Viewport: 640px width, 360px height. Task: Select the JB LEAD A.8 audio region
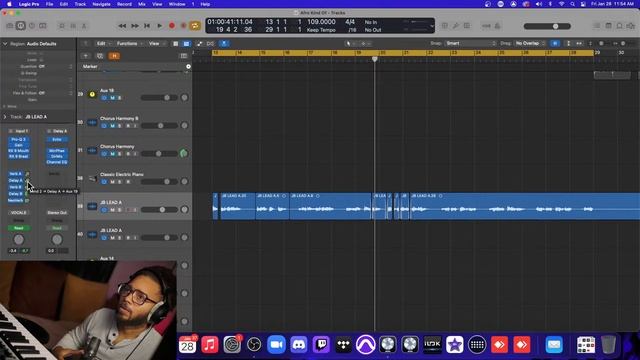coord(330,206)
